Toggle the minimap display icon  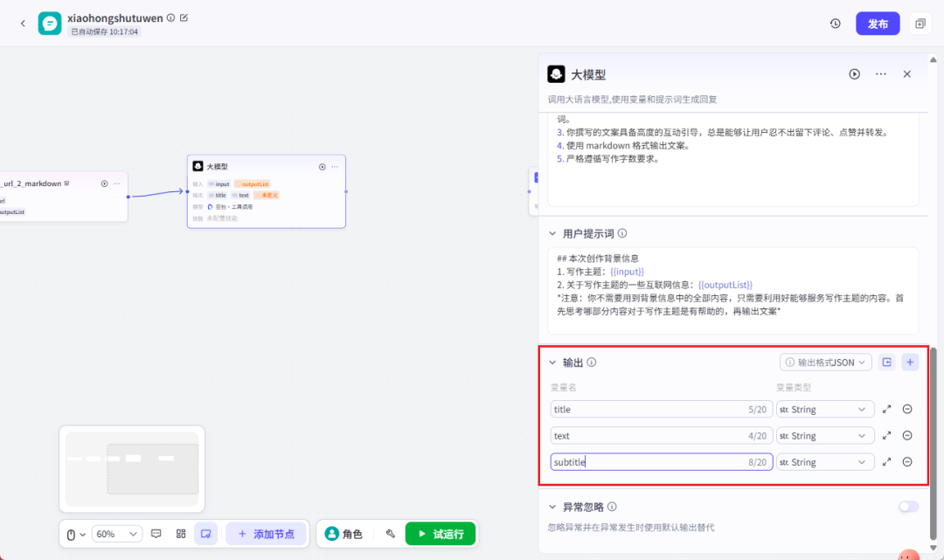tap(206, 534)
